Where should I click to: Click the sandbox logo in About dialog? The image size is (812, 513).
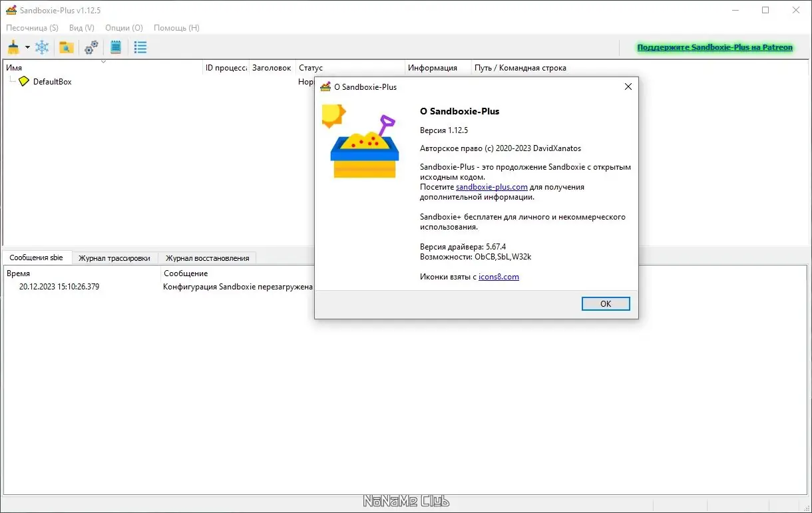pos(361,141)
